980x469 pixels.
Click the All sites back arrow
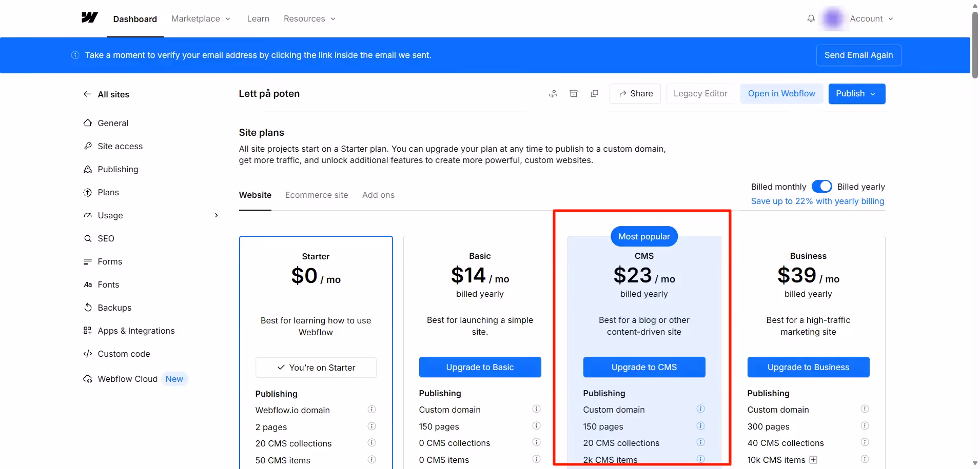click(x=87, y=94)
